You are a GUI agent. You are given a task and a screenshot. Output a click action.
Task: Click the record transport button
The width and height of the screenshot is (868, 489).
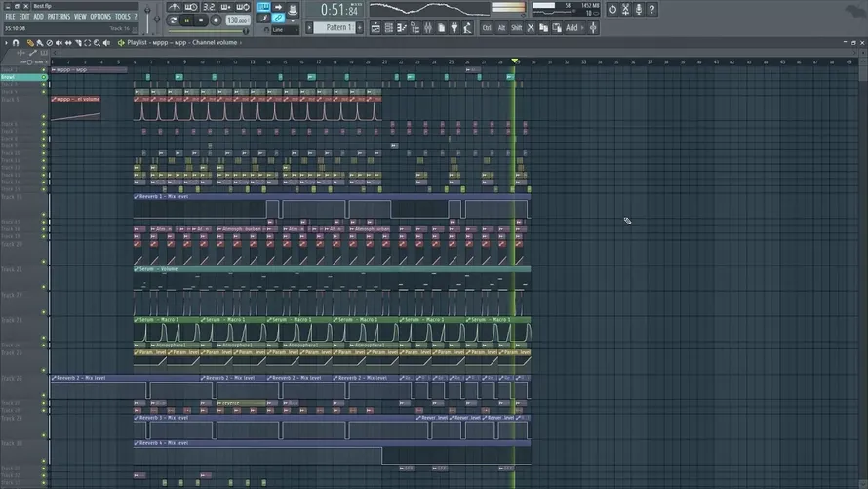click(216, 20)
